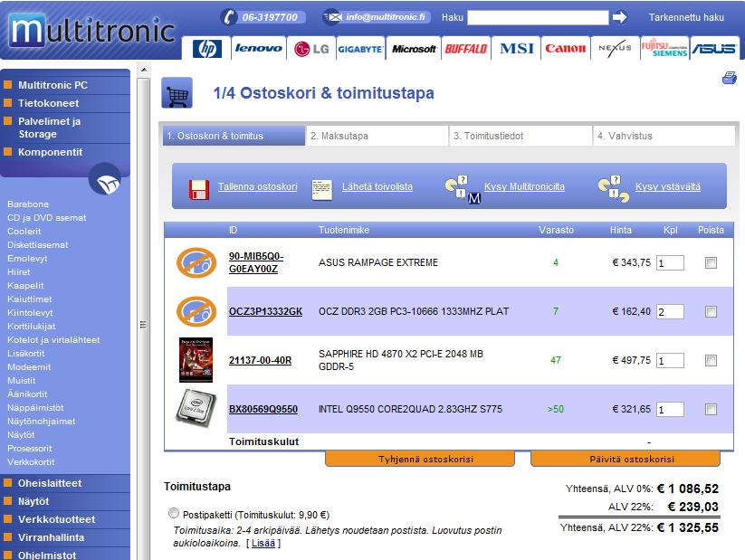
Task: Click quantity field for OCZ DDR3 memory
Action: 670,311
